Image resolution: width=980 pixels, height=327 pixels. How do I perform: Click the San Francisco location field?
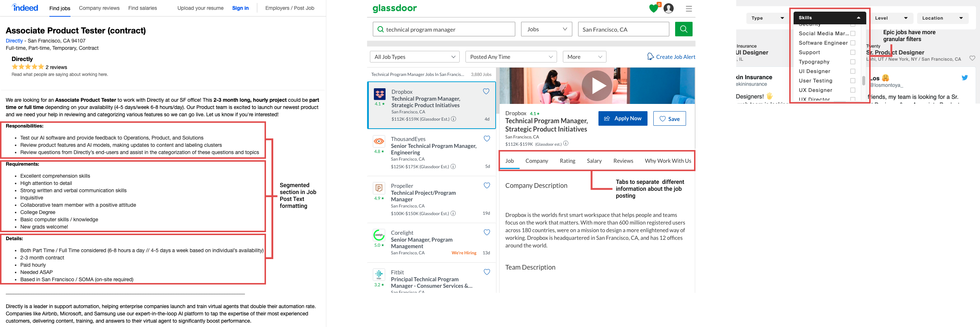[623, 29]
